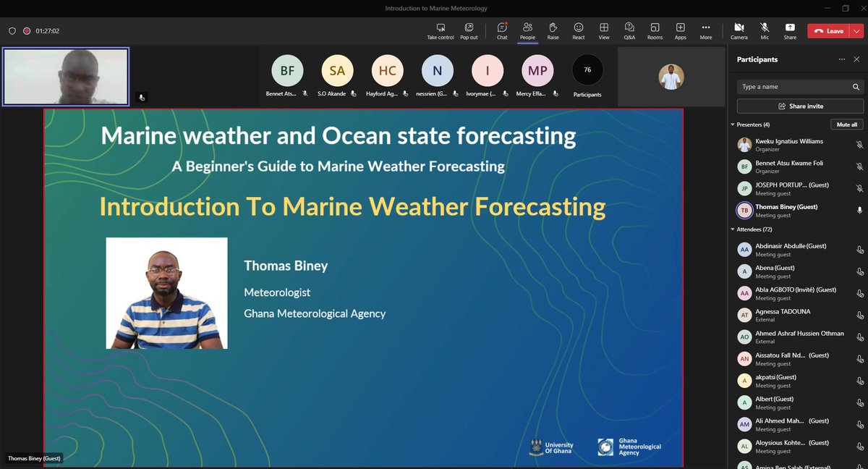Image resolution: width=868 pixels, height=469 pixels.
Task: Select presenter Bennet Atsu Kwame Foli
Action: 800,166
